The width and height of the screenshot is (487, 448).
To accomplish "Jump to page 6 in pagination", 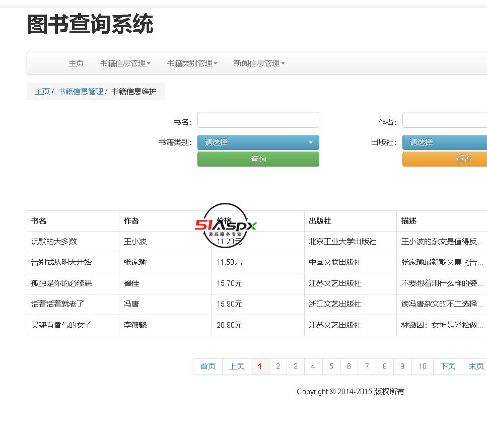I will pos(349,366).
